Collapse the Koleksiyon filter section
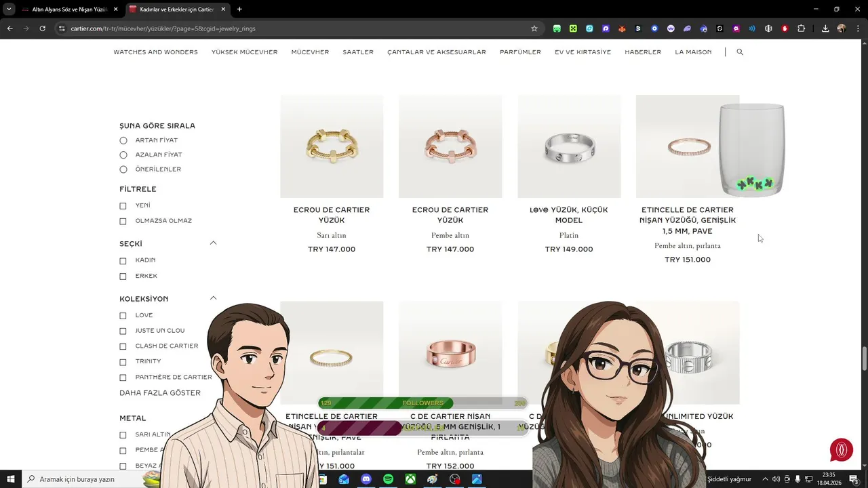868x488 pixels. coord(213,298)
